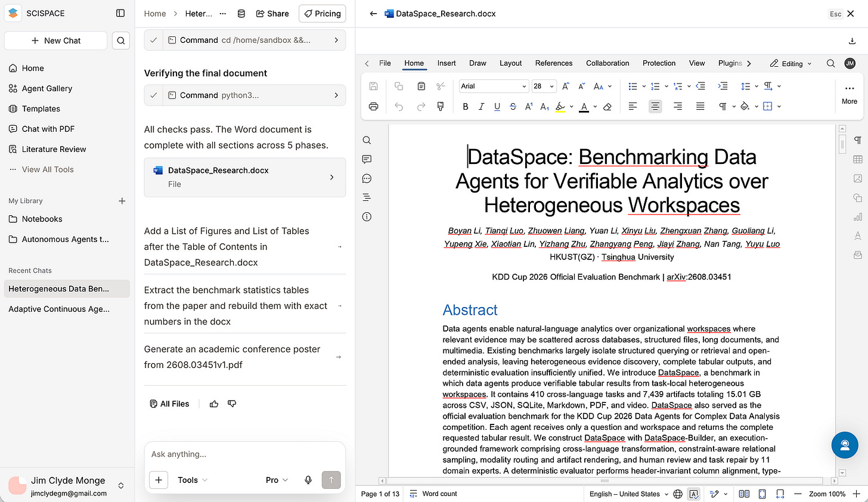Apply subscript formatting
Image resolution: width=868 pixels, height=502 pixels.
coord(544,107)
